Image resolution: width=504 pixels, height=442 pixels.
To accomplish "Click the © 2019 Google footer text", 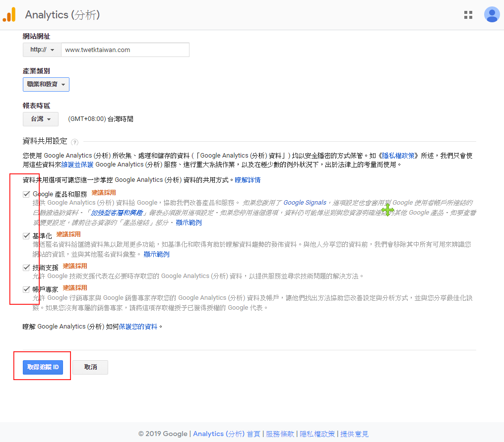I will point(163,434).
